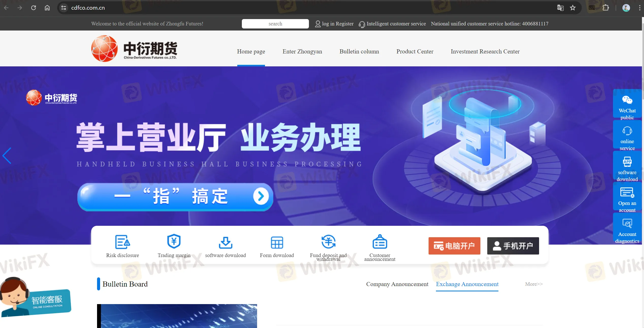Screen dimensions: 644x328
Task: Open Investment Research Center menu
Action: click(x=485, y=52)
